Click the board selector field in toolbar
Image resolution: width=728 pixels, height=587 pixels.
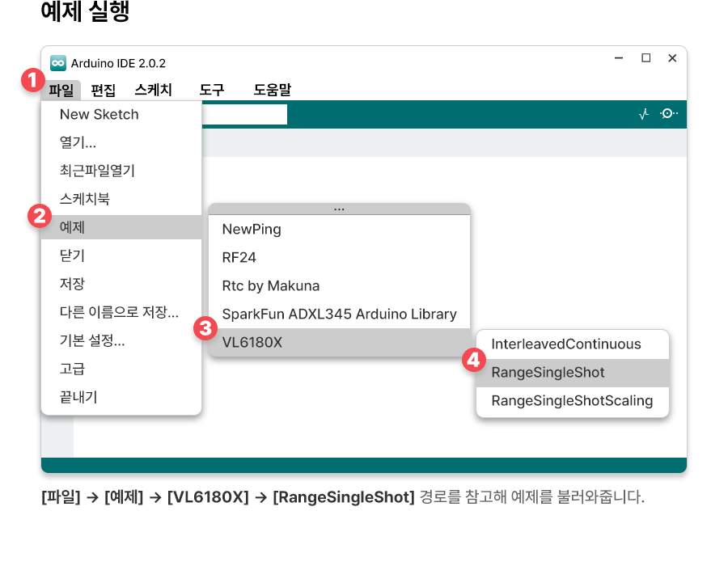[243, 115]
